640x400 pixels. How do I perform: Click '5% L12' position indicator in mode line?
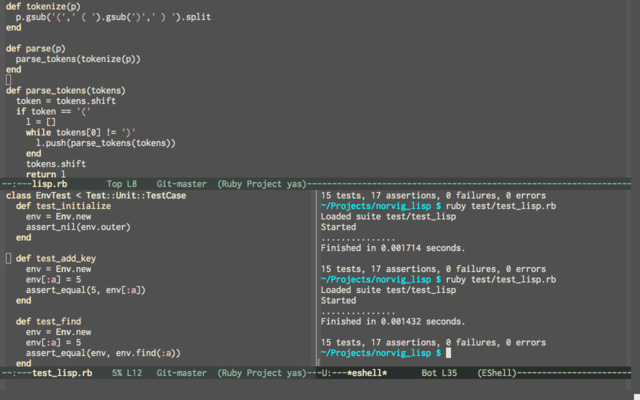click(127, 373)
